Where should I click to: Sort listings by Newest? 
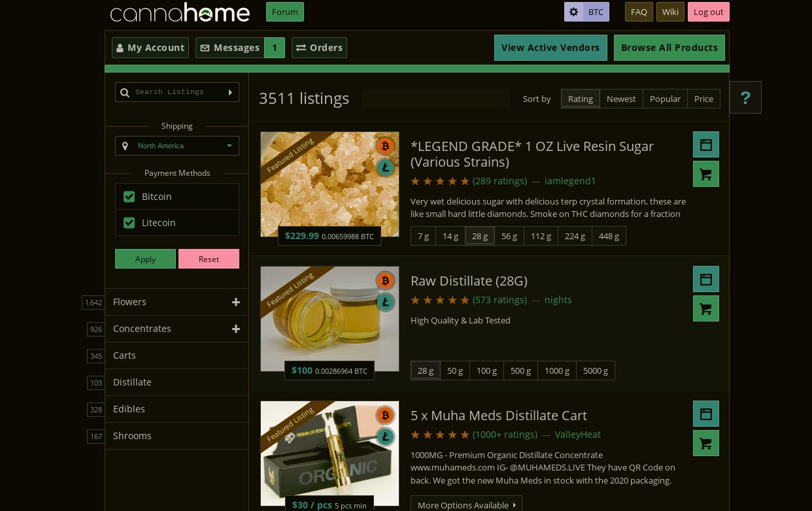(621, 99)
